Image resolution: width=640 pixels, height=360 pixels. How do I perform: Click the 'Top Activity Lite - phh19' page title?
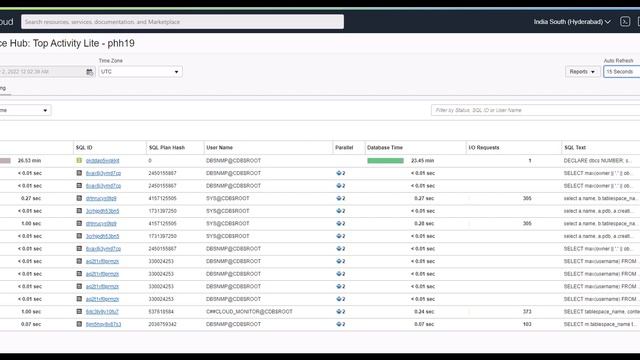83,43
